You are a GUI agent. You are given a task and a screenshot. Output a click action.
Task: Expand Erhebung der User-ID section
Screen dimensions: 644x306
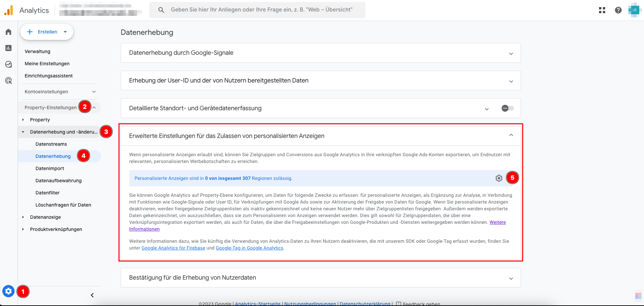pyautogui.click(x=511, y=81)
